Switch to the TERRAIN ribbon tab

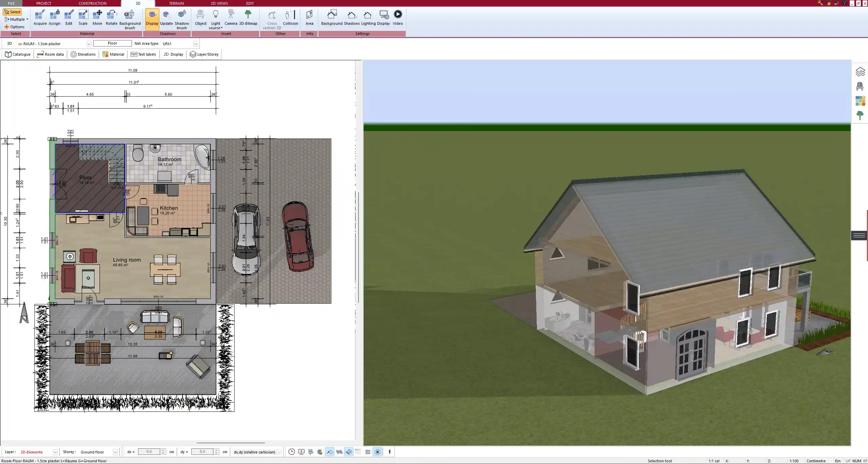coord(176,3)
